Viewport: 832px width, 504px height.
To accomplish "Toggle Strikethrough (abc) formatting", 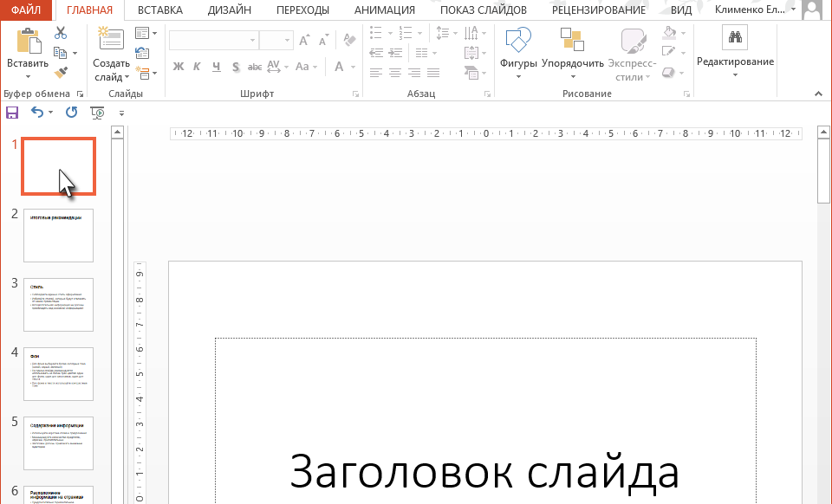I will click(x=255, y=67).
